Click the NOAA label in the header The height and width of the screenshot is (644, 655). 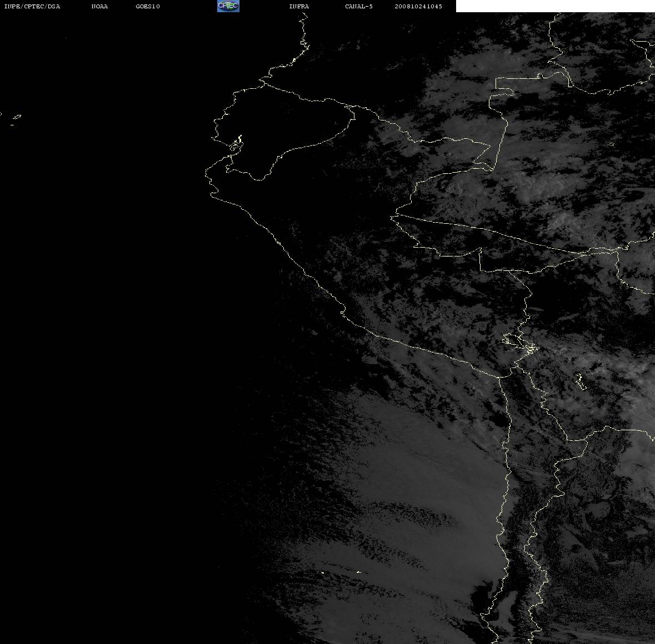99,6
